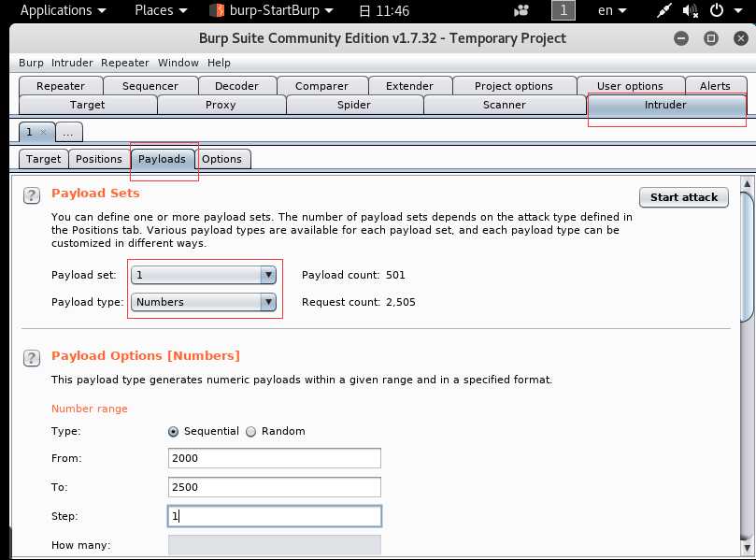Open the Intruder Options sub-tab

(221, 159)
